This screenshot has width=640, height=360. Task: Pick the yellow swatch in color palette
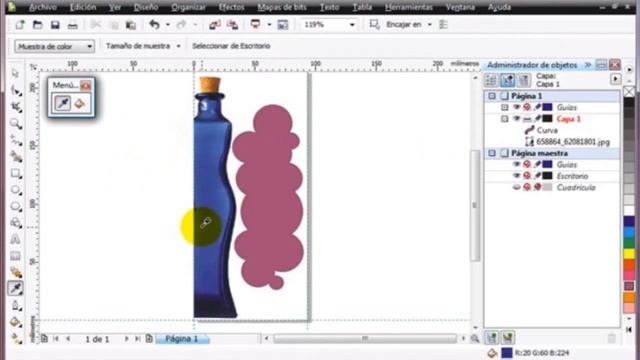click(x=629, y=254)
